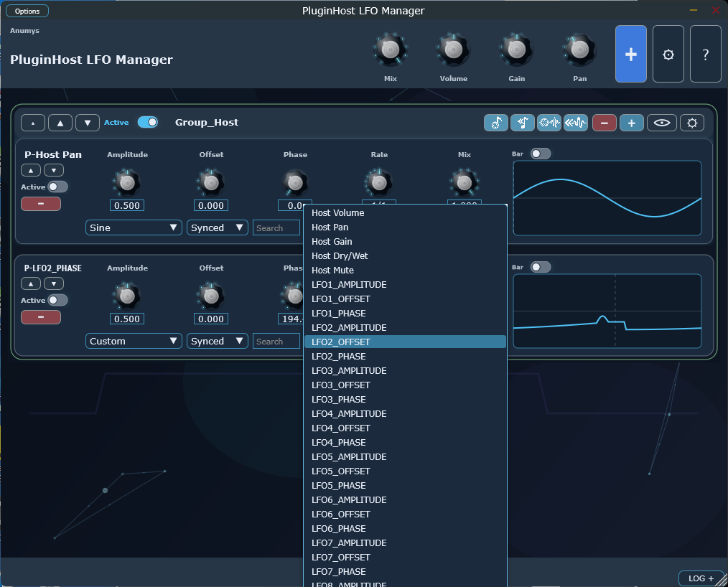
Task: Choose LFO5_OFFSET in the list
Action: click(x=405, y=471)
